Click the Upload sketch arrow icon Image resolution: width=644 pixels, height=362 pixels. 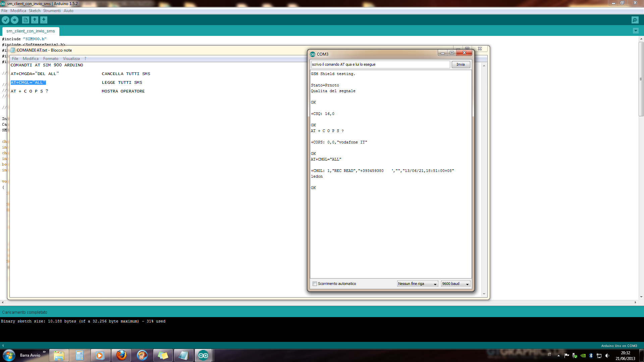[x=14, y=20]
